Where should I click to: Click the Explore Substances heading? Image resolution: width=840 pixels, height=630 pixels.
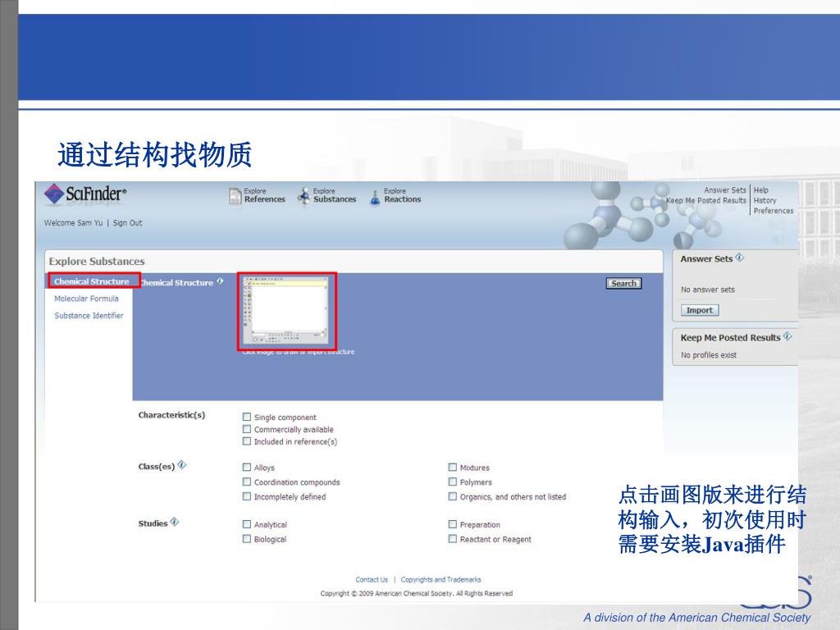pyautogui.click(x=97, y=262)
